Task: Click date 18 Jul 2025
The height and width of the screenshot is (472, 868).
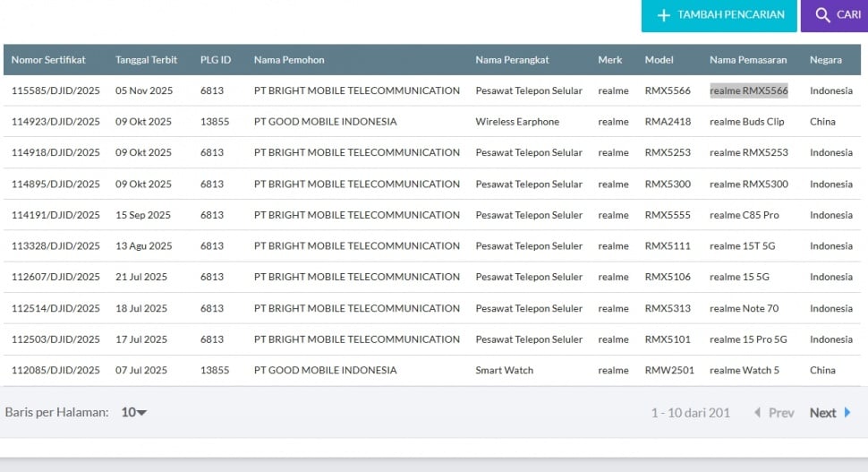Action: (x=141, y=308)
